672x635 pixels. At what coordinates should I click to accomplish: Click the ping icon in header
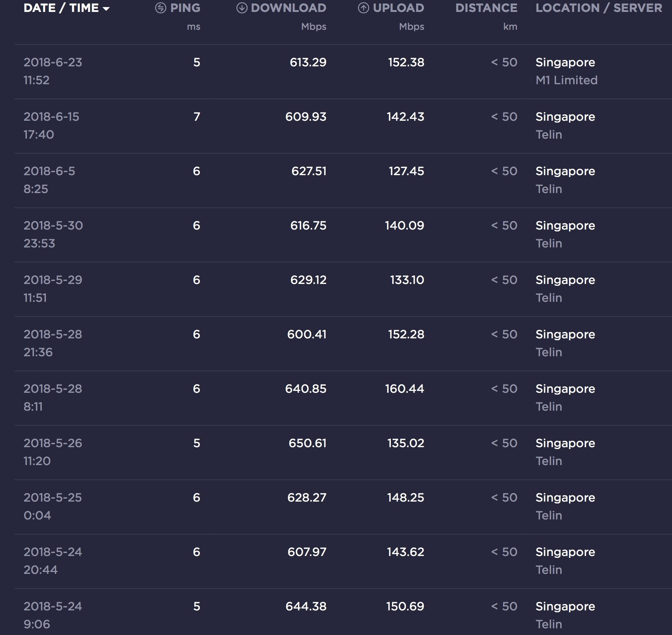(160, 8)
